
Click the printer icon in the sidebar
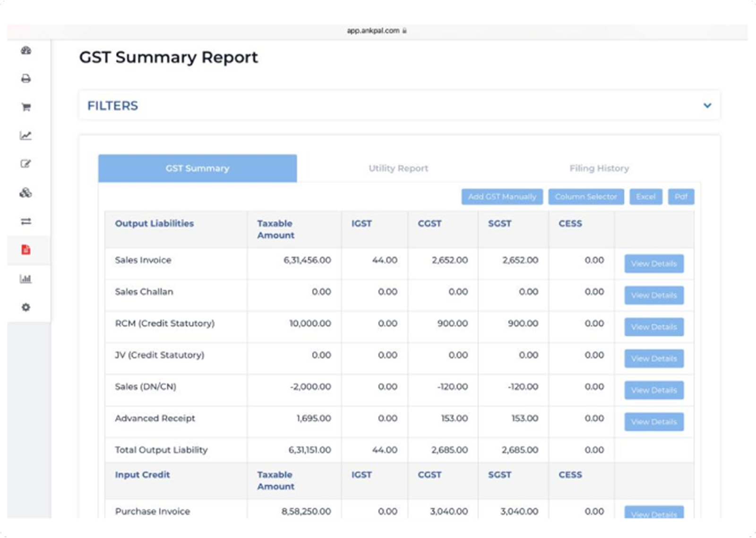pyautogui.click(x=26, y=78)
